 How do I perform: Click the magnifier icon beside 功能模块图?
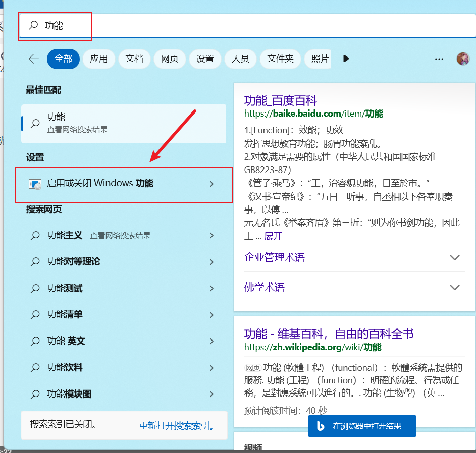[x=35, y=394]
